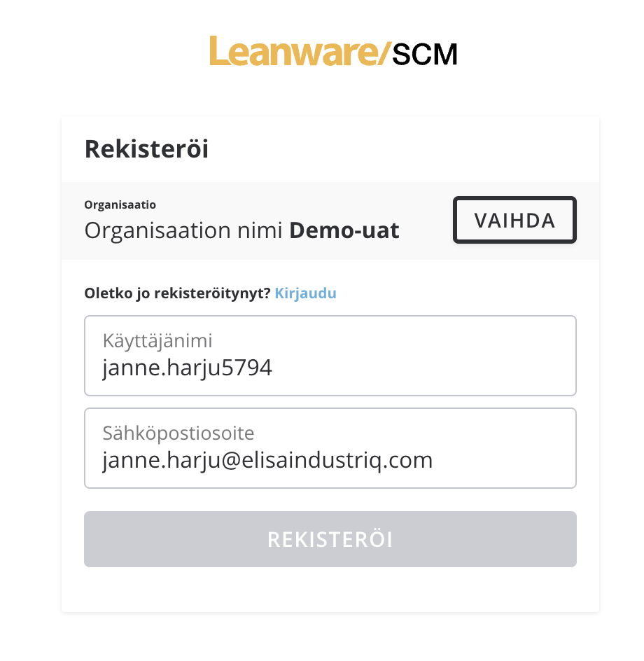The height and width of the screenshot is (661, 644).
Task: Click the Sähköpostiosoite floating label
Action: [178, 433]
